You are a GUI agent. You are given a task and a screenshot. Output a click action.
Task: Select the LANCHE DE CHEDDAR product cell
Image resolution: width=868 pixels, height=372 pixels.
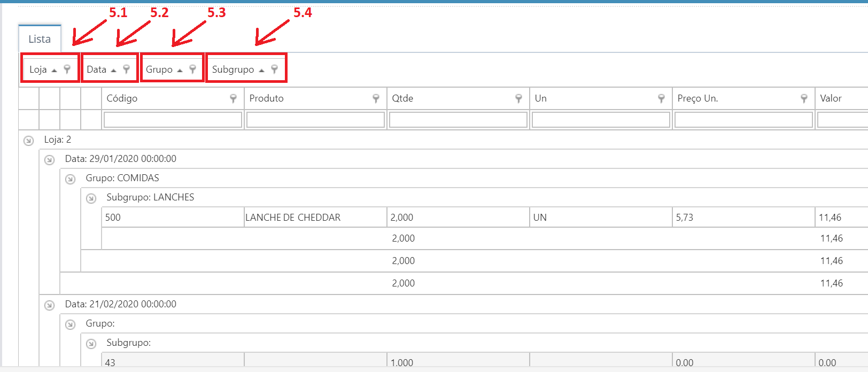(x=315, y=218)
